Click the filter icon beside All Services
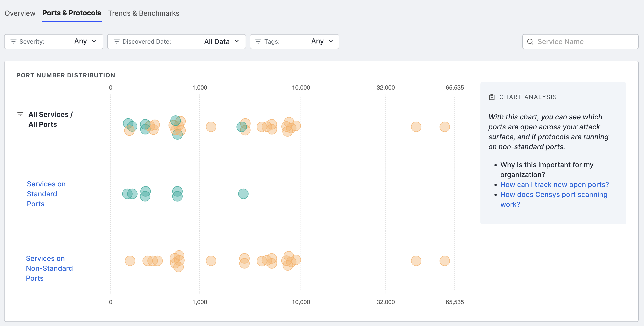This screenshot has height=326, width=644. click(20, 114)
